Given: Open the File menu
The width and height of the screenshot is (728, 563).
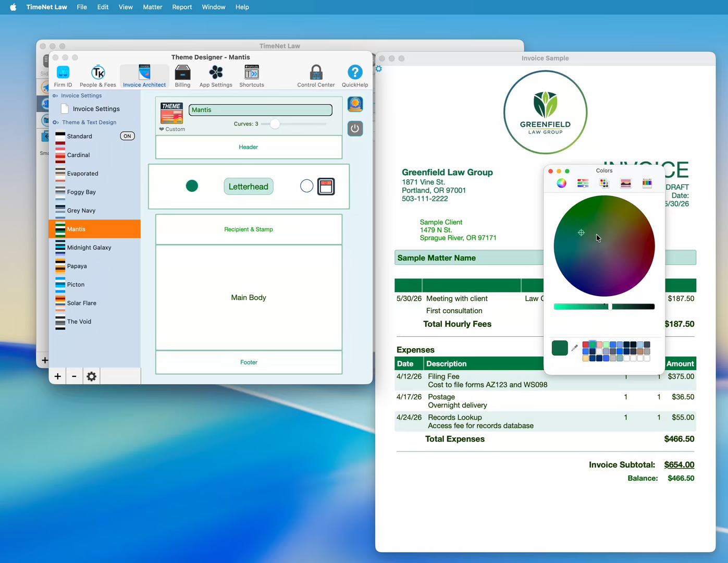Looking at the screenshot, I should point(82,7).
